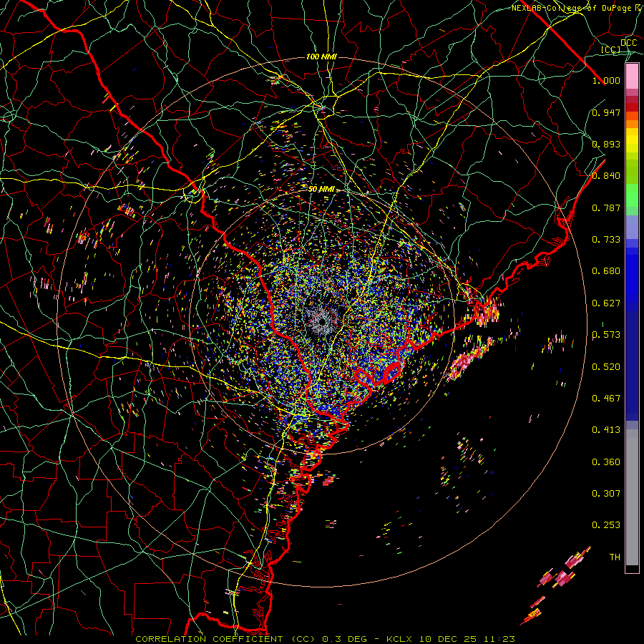Select the 0.413 legend value
Screen dimensions: 644x644
[x=606, y=430]
